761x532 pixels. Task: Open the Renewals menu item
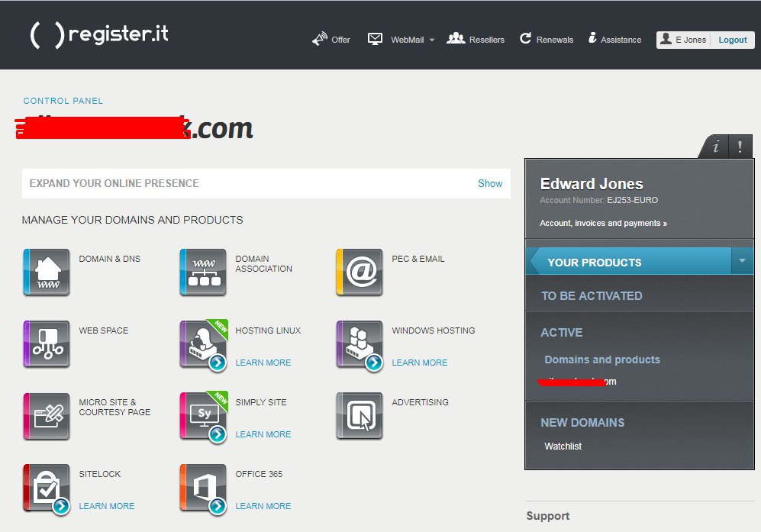[x=555, y=40]
